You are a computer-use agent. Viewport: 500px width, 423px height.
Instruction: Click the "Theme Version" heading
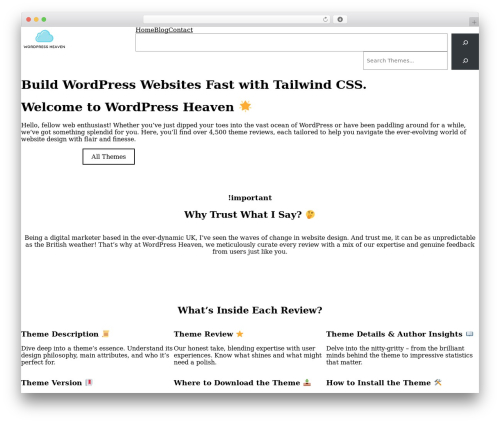51,383
